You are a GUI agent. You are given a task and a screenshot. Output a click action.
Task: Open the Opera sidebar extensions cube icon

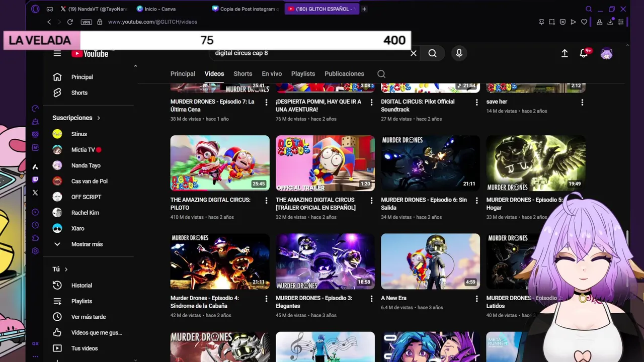coord(35,238)
